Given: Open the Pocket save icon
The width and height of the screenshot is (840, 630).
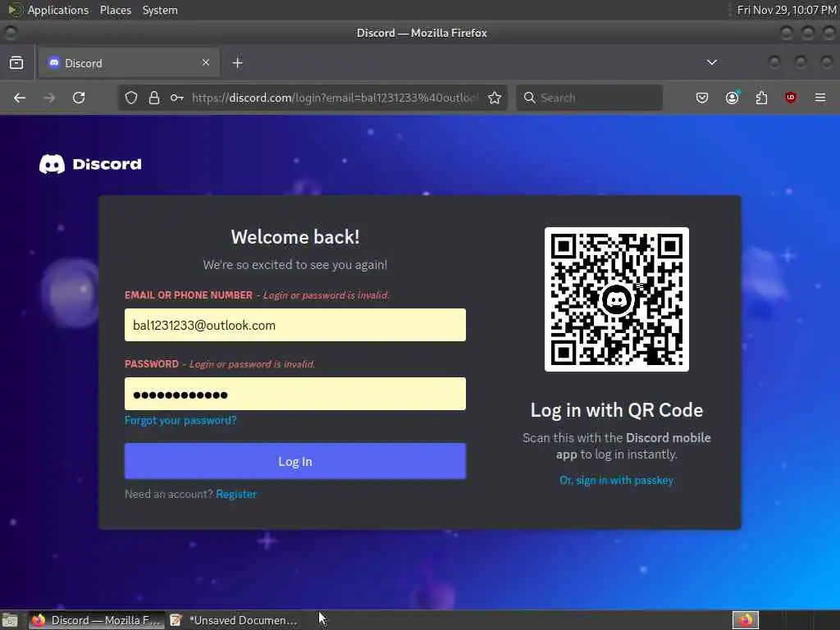Looking at the screenshot, I should (x=702, y=98).
